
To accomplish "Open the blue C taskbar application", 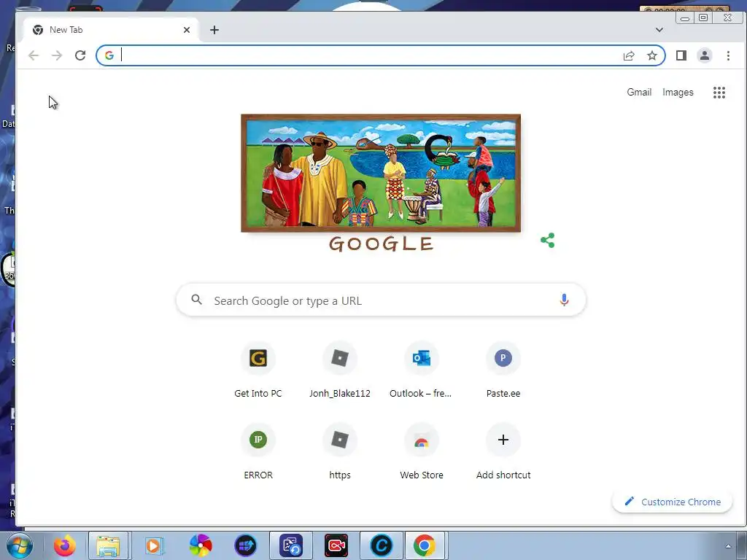I will (381, 545).
